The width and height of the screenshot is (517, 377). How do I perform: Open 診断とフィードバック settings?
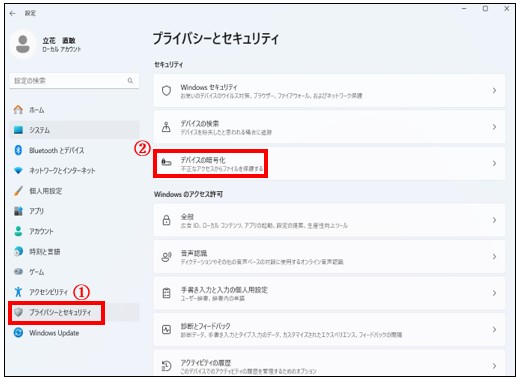(x=329, y=330)
